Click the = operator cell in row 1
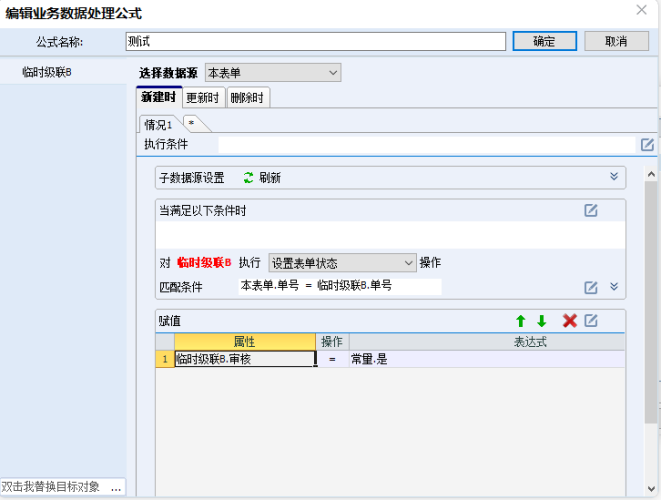 pyautogui.click(x=332, y=359)
